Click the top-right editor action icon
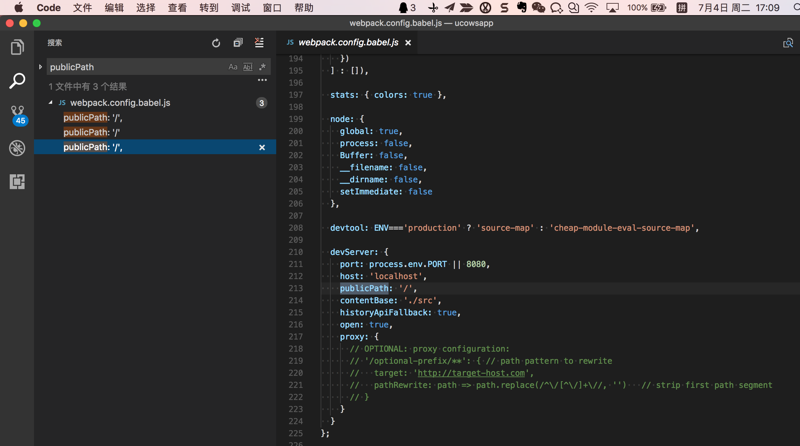This screenshot has height=446, width=800. (x=788, y=43)
